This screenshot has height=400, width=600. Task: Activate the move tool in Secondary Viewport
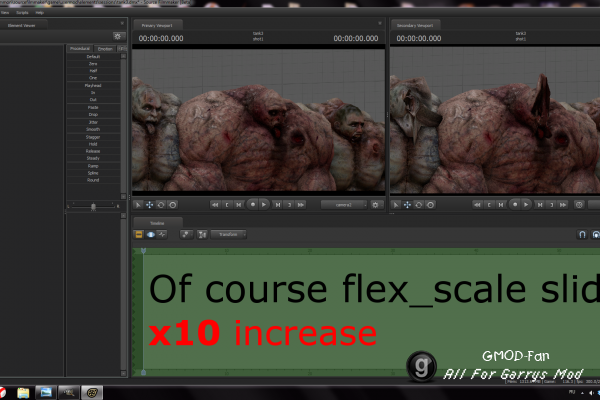click(x=407, y=205)
